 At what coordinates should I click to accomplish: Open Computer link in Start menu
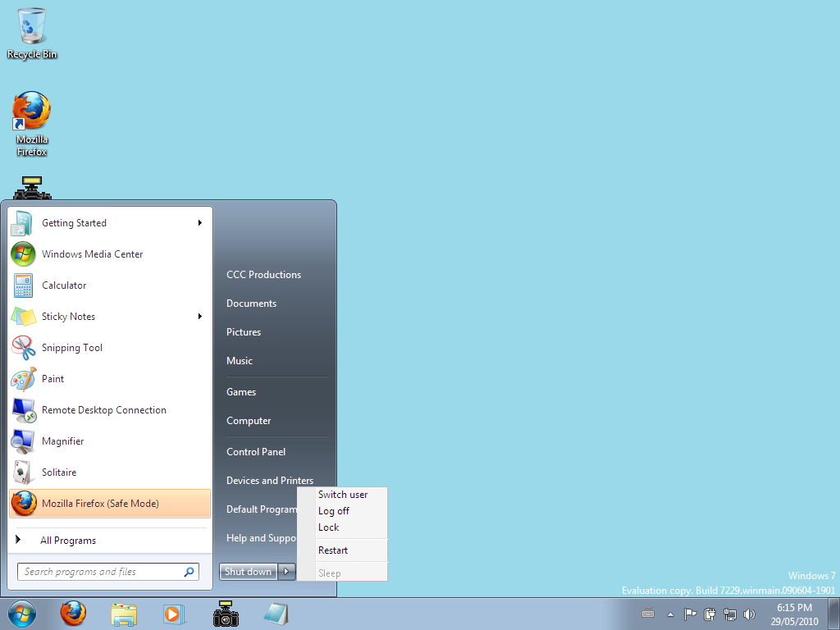(x=249, y=421)
